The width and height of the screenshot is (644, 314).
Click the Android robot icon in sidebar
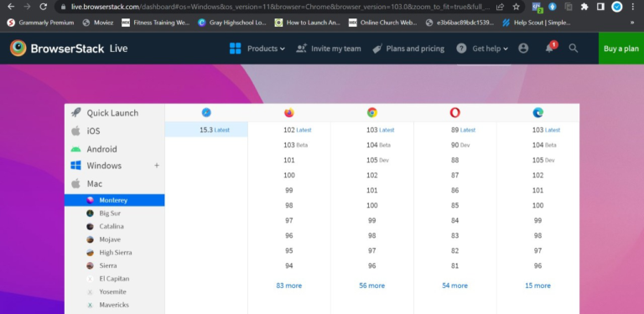(76, 149)
